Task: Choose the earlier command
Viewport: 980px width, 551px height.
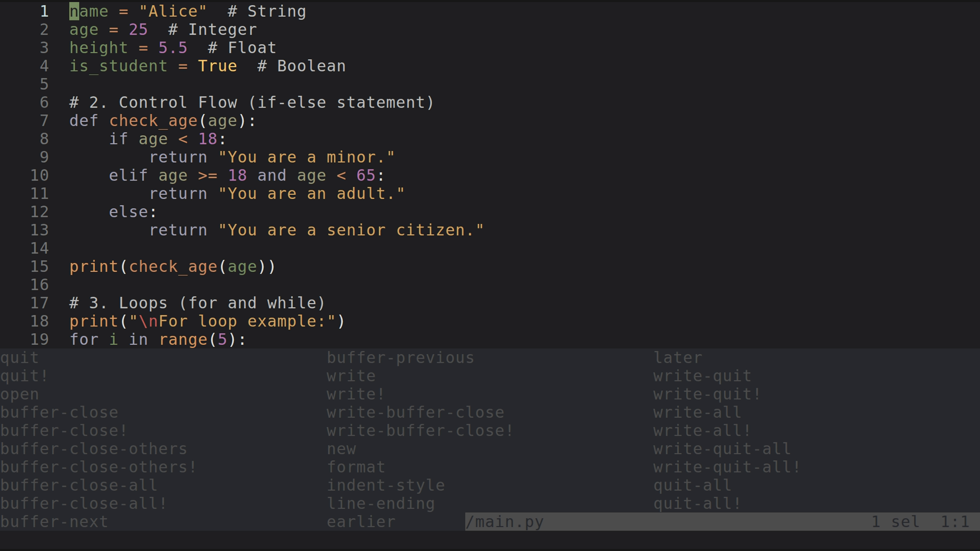Action: click(x=360, y=521)
